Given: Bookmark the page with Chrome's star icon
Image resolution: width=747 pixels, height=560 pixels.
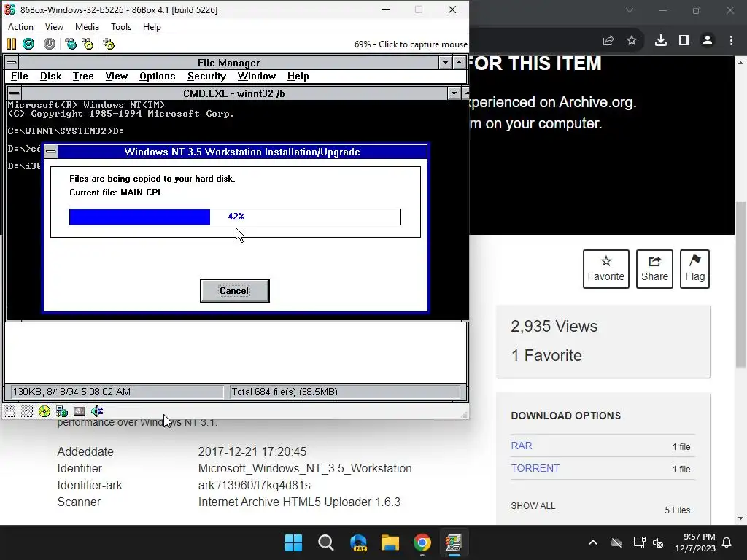Looking at the screenshot, I should [x=632, y=41].
